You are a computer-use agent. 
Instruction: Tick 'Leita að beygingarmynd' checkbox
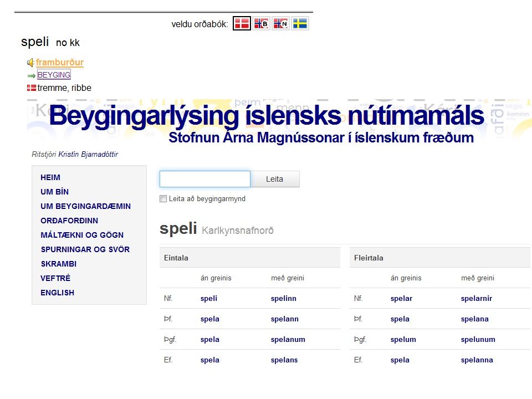(163, 199)
